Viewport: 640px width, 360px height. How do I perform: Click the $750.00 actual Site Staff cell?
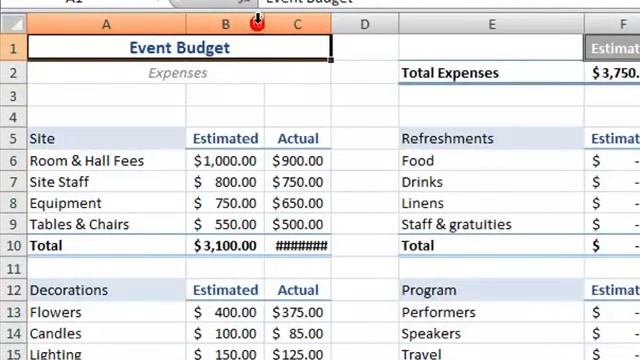pos(298,182)
